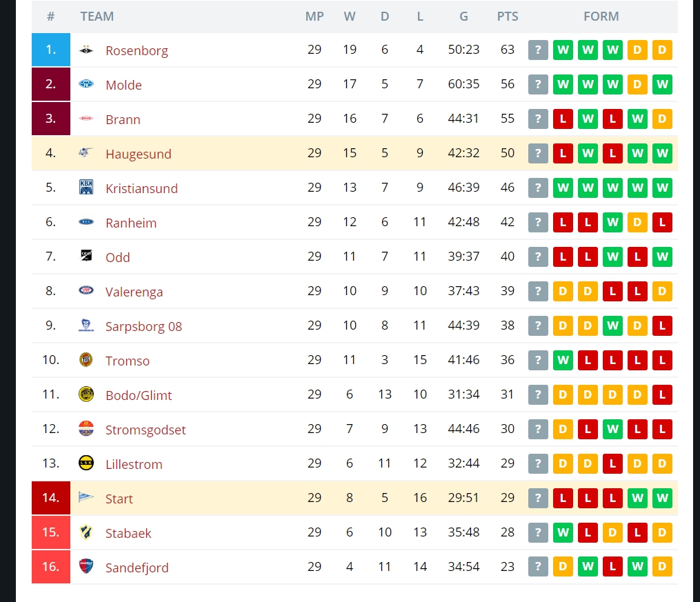Open the Valerenga team link

134,292
